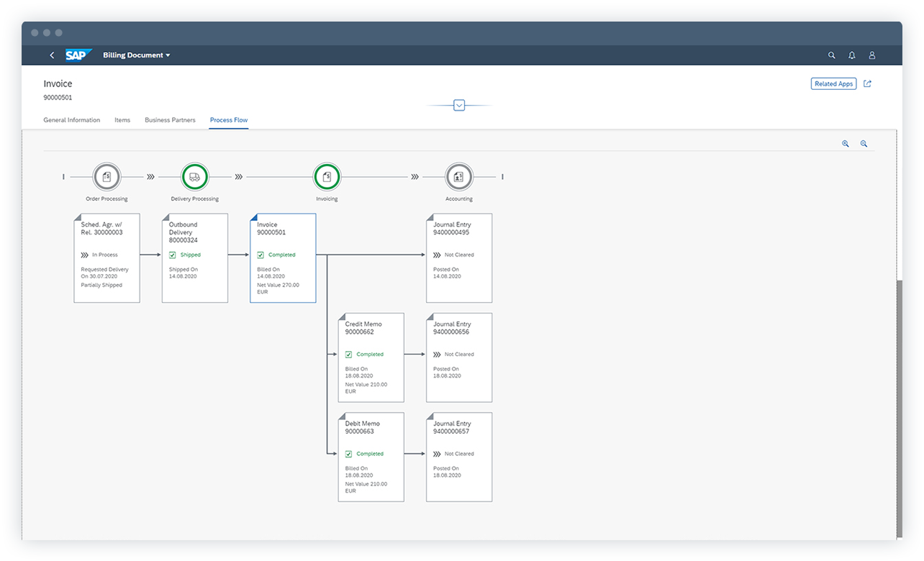Viewport: 924px width, 561px height.
Task: Click the Accounting stage icon
Action: (458, 176)
